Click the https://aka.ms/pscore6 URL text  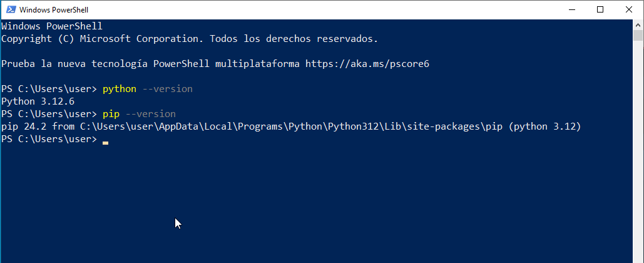tap(367, 64)
